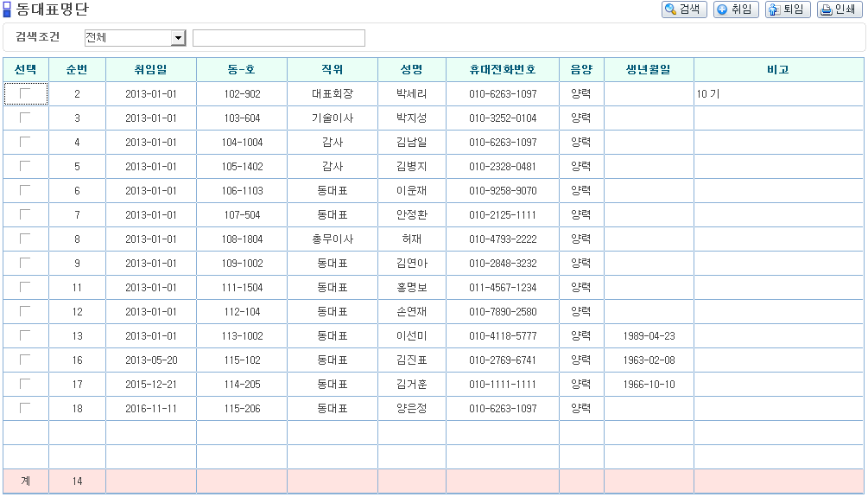Click the 비고 column header
The height and width of the screenshot is (497, 868).
point(778,69)
